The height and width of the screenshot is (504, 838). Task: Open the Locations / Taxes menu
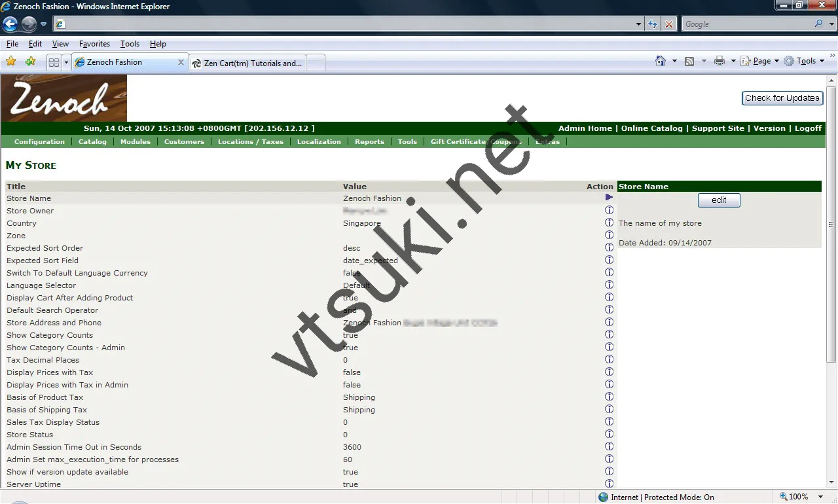(x=251, y=141)
